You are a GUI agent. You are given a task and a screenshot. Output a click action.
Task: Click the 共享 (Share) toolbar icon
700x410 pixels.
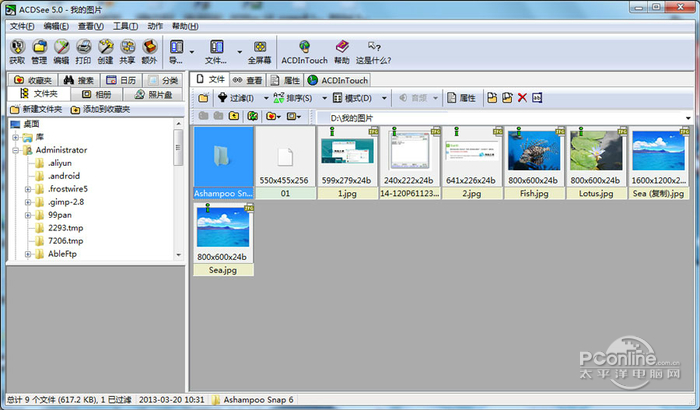(x=128, y=50)
